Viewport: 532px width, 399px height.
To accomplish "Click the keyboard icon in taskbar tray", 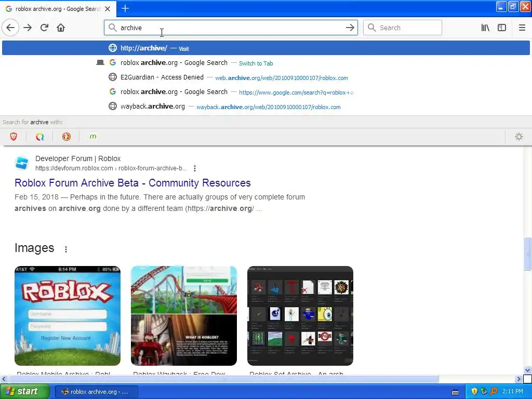I will point(455,392).
